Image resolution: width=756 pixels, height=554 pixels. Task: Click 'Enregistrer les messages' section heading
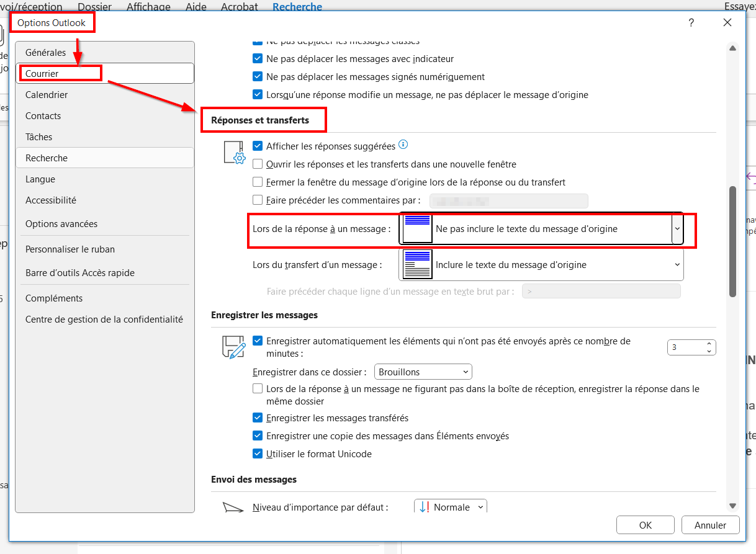click(264, 315)
